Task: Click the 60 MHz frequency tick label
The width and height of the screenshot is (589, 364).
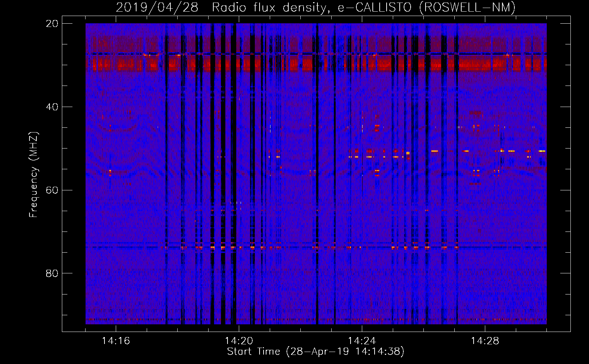Action: (52, 190)
